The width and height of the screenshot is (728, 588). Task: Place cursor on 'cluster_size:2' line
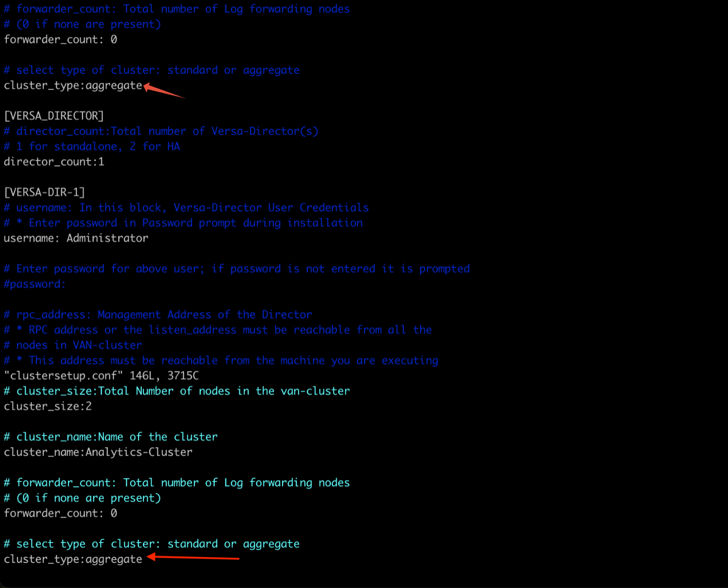[48, 406]
